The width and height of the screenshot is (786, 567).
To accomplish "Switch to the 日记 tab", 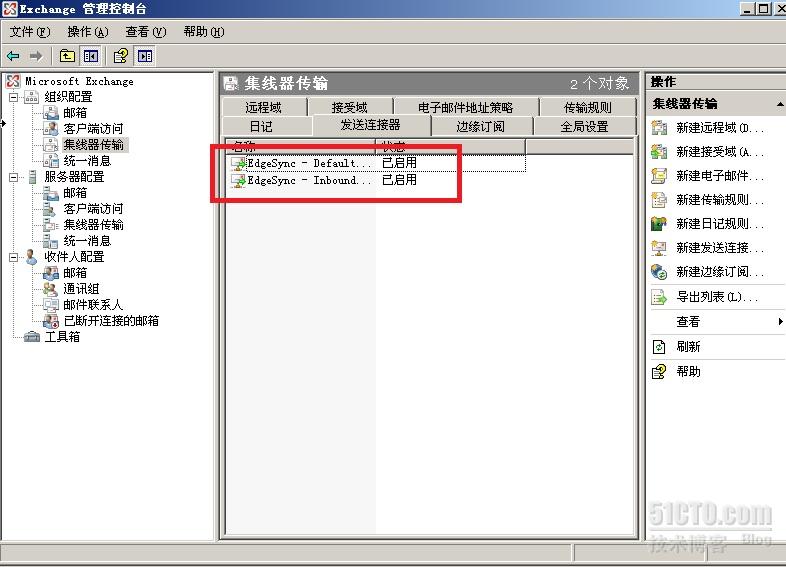I will click(x=262, y=126).
